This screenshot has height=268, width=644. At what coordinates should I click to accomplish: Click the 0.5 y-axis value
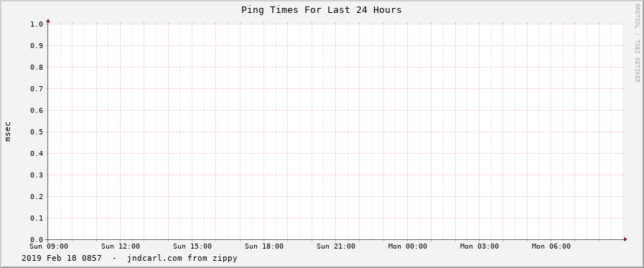[37, 131]
